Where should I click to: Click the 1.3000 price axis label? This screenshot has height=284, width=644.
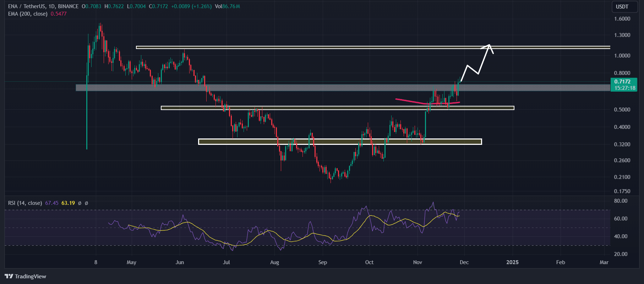pos(622,35)
